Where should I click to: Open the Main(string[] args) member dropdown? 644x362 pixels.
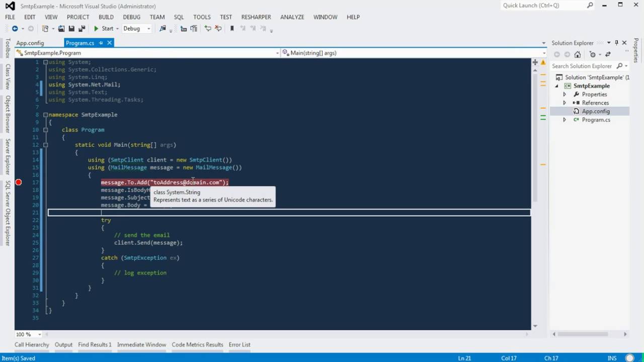[x=543, y=53]
